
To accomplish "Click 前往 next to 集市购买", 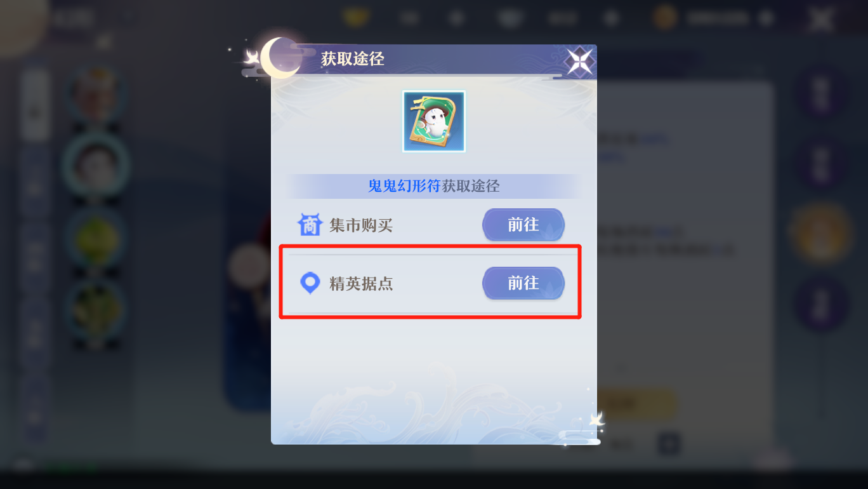I will point(523,225).
